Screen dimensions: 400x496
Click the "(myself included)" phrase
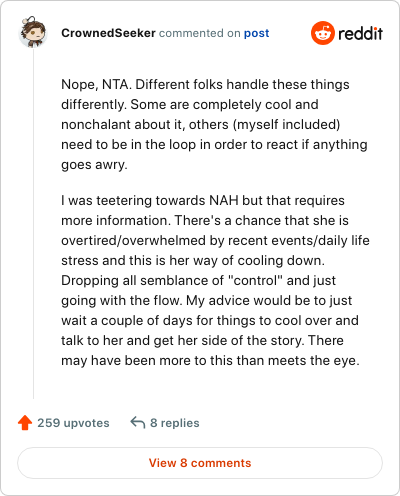[x=286, y=125]
